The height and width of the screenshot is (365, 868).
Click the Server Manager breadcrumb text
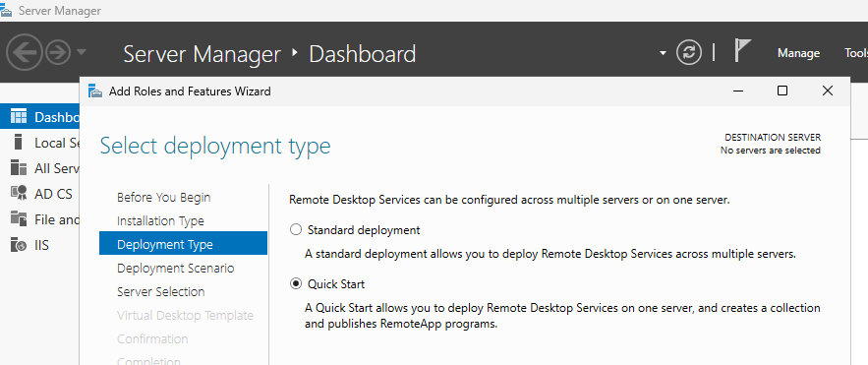[x=203, y=54]
